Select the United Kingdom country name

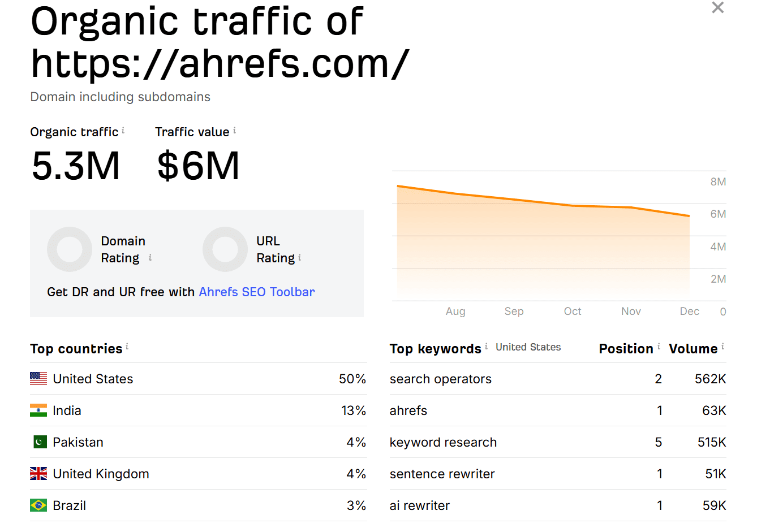pyautogui.click(x=101, y=474)
